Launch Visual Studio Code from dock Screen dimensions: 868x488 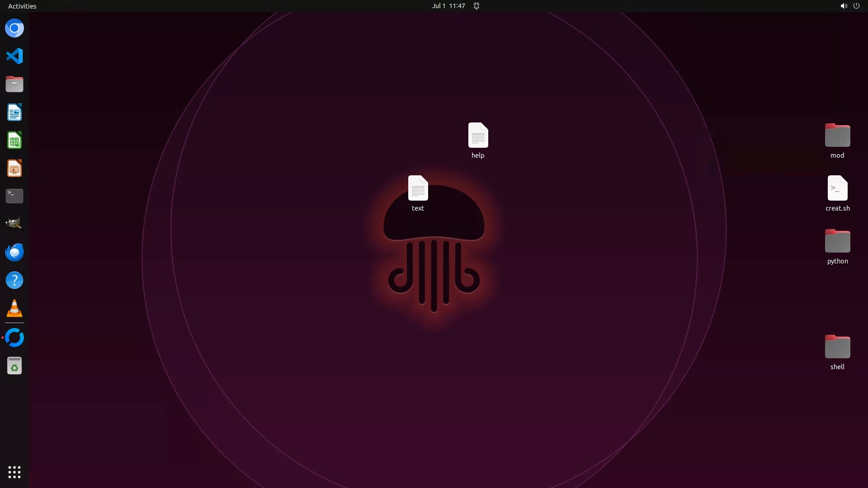point(14,56)
